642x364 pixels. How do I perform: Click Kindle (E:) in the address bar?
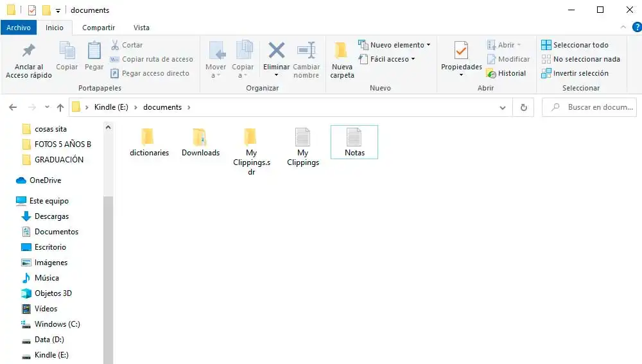point(111,107)
